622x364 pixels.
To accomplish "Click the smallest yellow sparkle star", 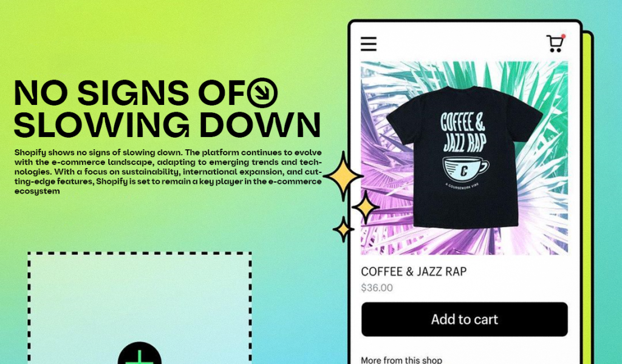I will [344, 229].
